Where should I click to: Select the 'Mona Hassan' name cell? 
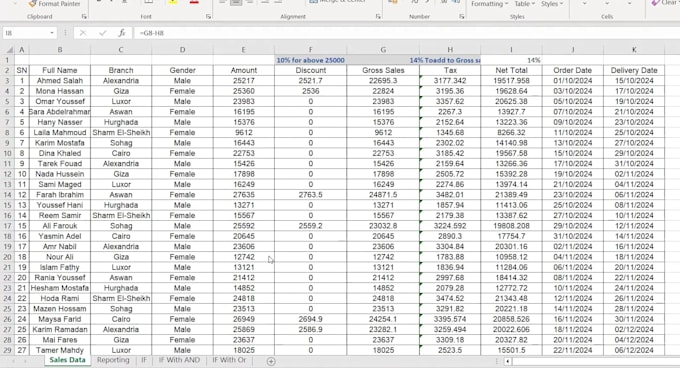coord(60,91)
